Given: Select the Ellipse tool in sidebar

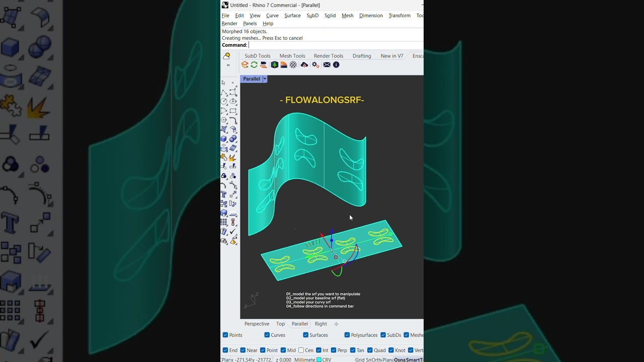Looking at the screenshot, I should point(233,101).
